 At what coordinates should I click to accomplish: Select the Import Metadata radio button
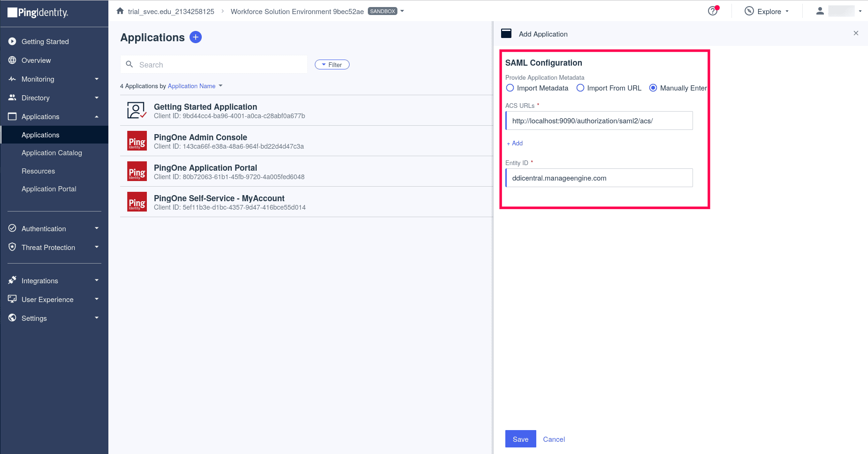[x=510, y=88]
